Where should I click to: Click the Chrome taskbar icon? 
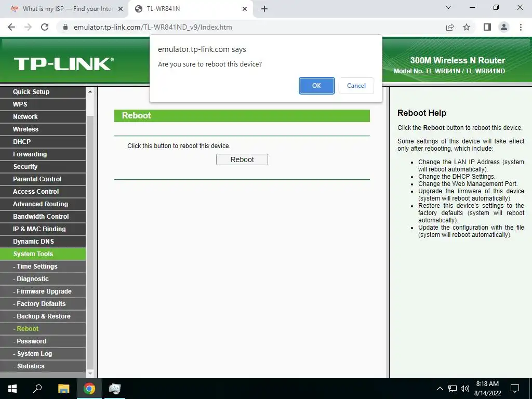(89, 389)
